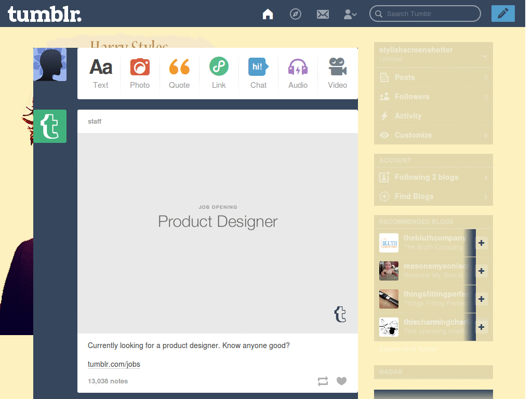Open the staff blog name link
Image resolution: width=532 pixels, height=399 pixels.
point(95,122)
